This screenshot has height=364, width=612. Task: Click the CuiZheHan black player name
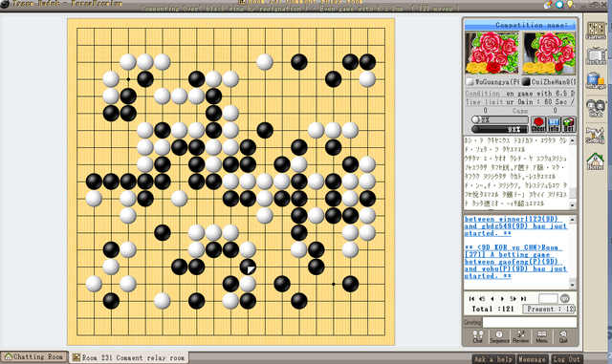click(554, 82)
